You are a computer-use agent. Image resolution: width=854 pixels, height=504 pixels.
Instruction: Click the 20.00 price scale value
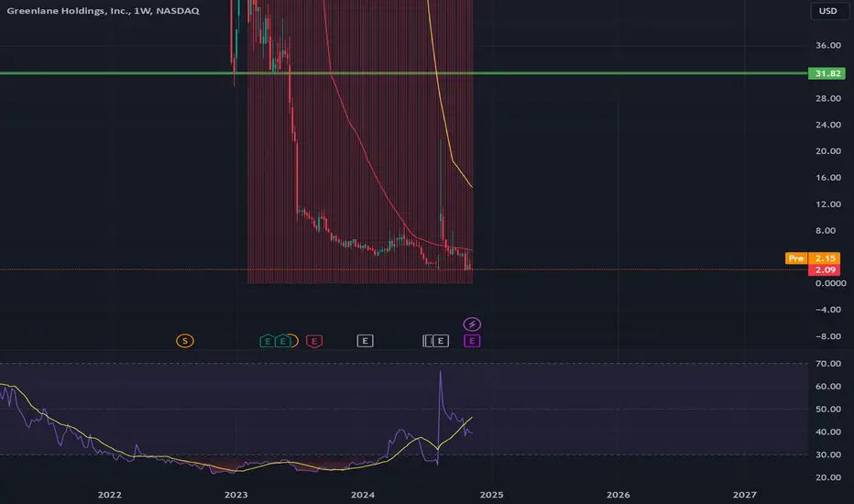tap(828, 151)
